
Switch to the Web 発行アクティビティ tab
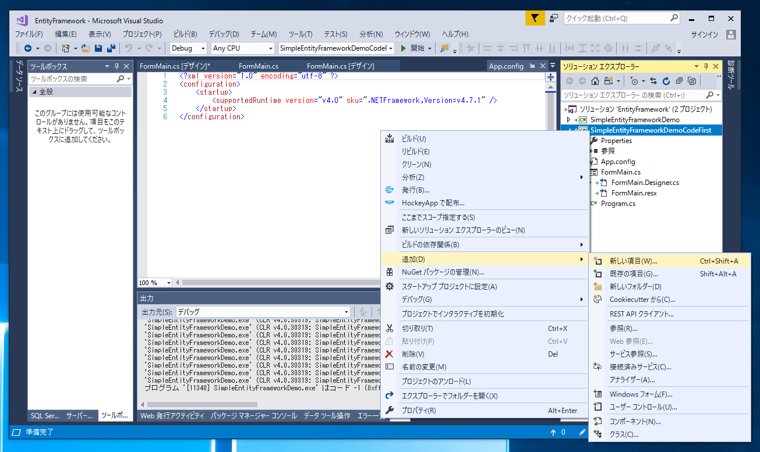click(x=172, y=416)
